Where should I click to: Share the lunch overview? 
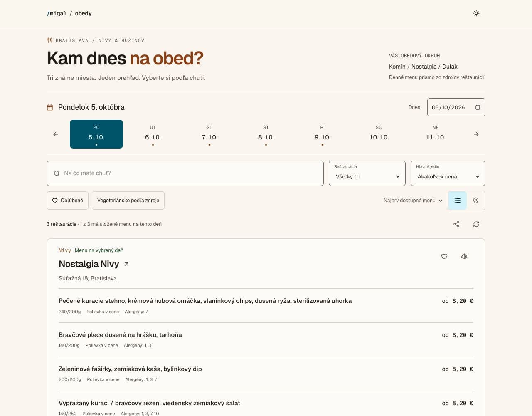click(456, 224)
